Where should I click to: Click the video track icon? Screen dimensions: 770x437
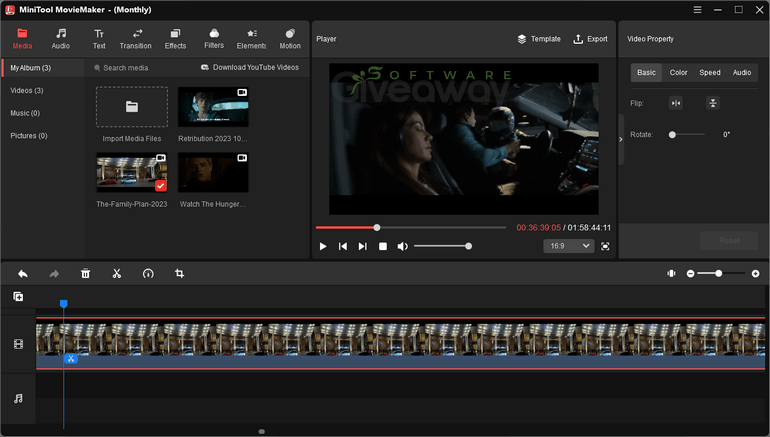pos(18,344)
